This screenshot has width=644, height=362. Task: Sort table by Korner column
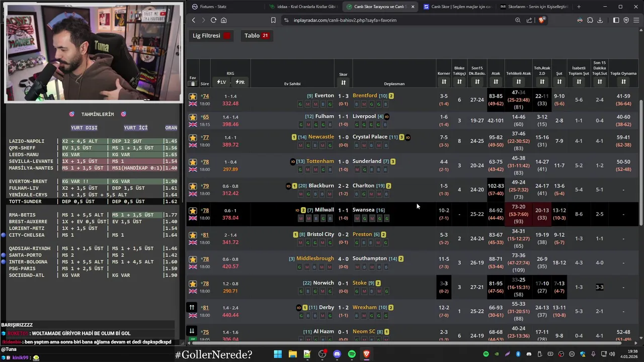click(x=444, y=82)
